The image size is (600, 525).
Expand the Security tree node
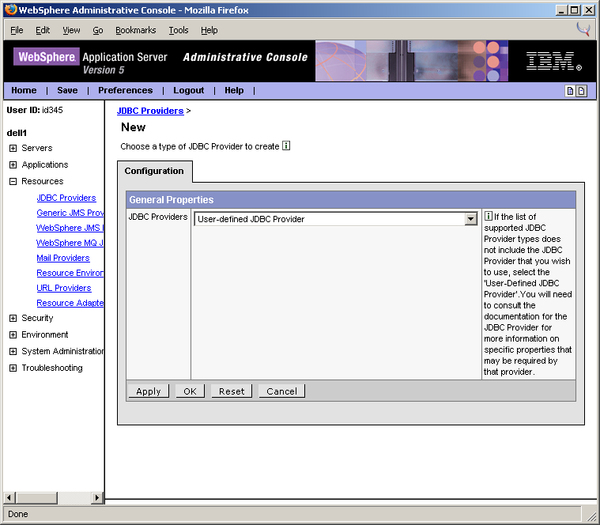tap(13, 318)
